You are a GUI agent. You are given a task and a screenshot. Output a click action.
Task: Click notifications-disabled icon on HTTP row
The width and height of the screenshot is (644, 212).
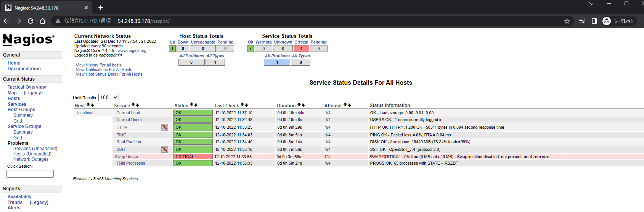(x=165, y=127)
